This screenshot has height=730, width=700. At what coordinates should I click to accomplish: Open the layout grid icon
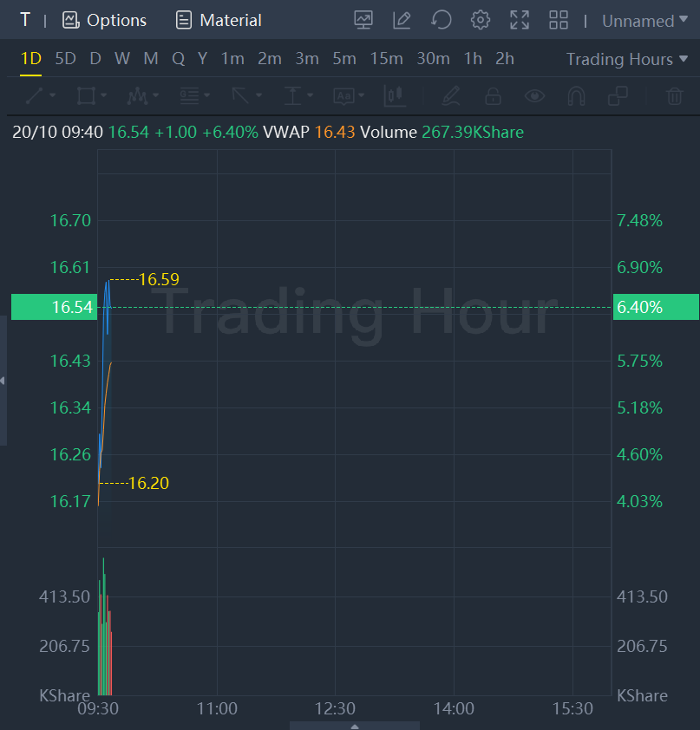coord(559,21)
